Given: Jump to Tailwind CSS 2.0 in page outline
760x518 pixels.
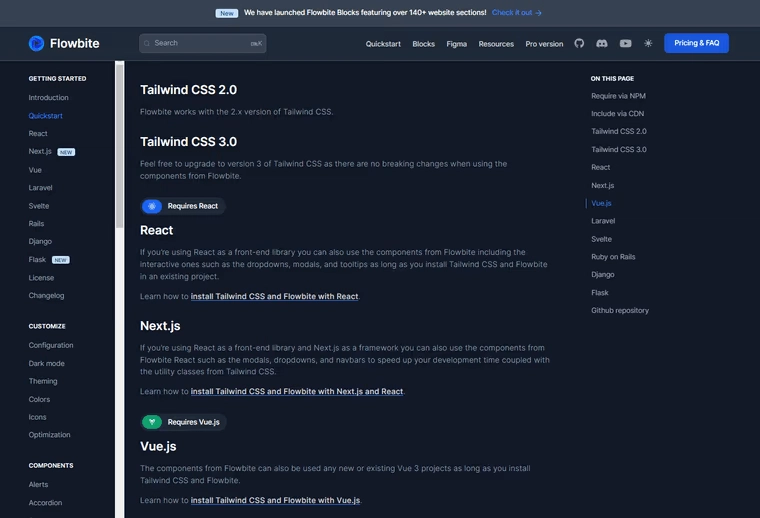Looking at the screenshot, I should [x=618, y=131].
